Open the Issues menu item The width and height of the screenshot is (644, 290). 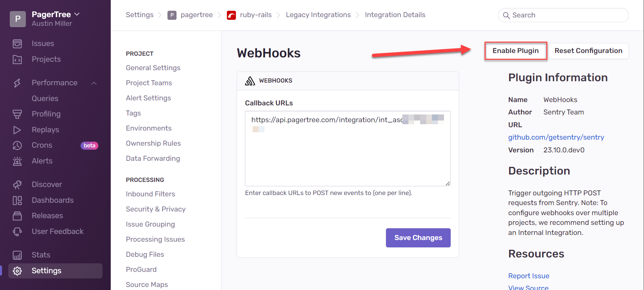43,44
